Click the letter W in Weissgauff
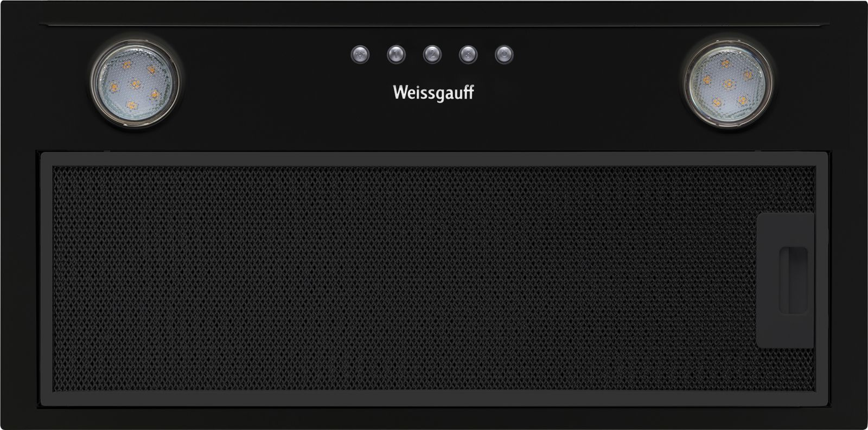The image size is (868, 430). point(399,91)
